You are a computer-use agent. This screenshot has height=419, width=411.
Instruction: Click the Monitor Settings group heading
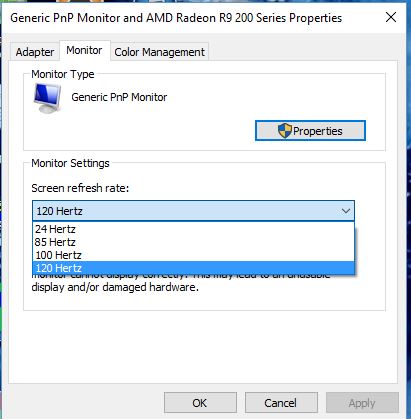click(70, 163)
